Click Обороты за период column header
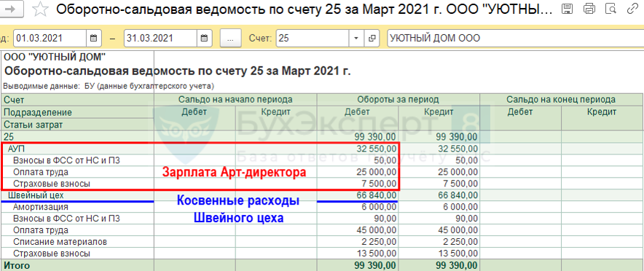644x271 pixels. [x=398, y=99]
